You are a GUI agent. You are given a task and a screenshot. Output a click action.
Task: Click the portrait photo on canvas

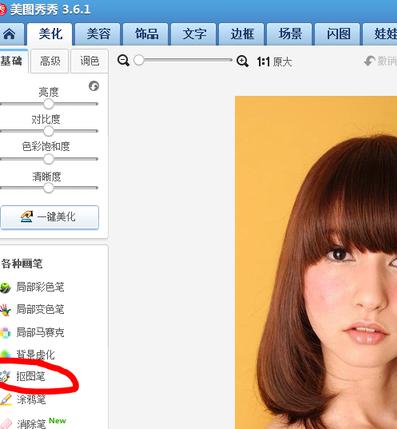[x=316, y=263]
